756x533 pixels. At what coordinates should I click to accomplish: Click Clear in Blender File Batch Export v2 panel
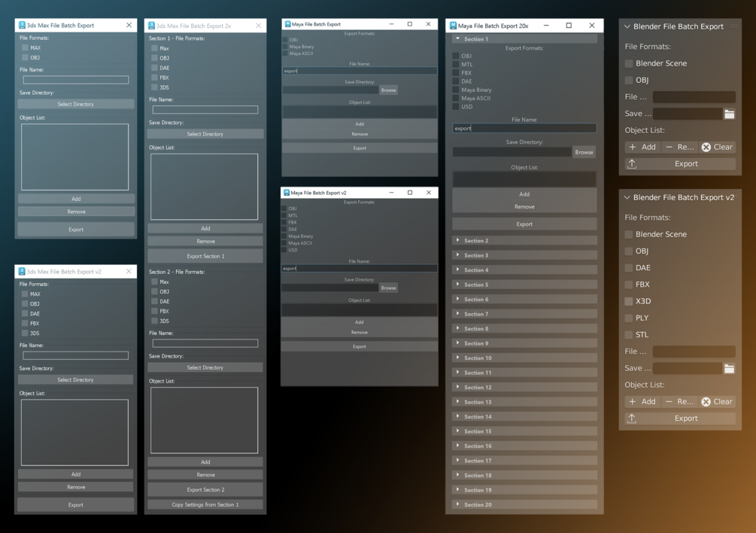pyautogui.click(x=717, y=401)
